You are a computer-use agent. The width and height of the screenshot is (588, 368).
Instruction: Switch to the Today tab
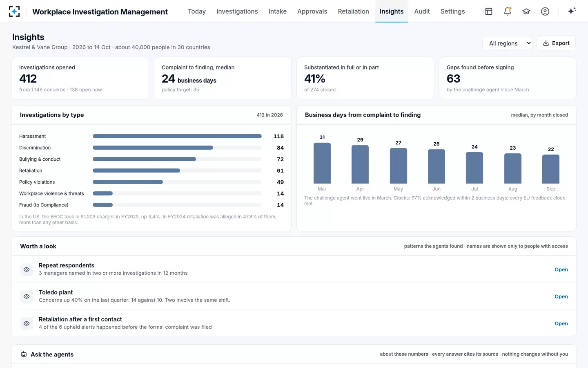coord(197,11)
